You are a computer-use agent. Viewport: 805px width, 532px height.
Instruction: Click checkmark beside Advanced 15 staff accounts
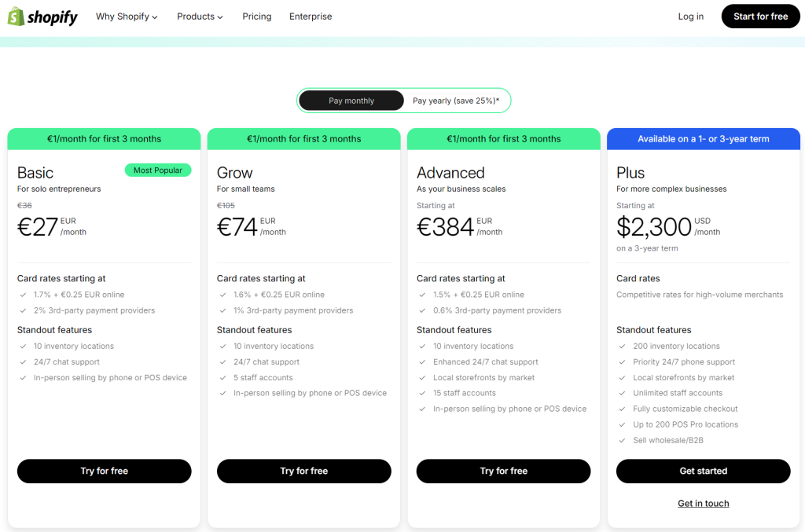click(x=421, y=394)
